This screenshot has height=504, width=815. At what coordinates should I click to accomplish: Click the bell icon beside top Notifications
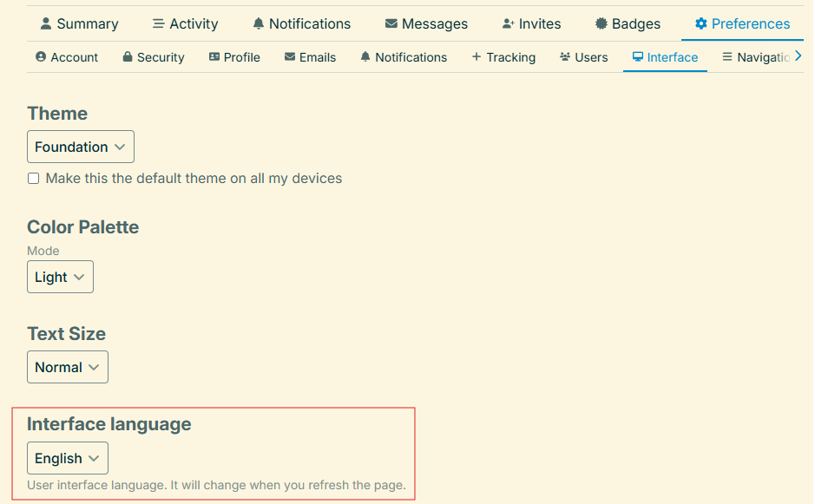click(x=259, y=23)
